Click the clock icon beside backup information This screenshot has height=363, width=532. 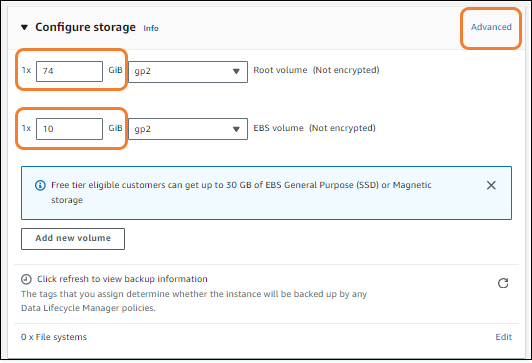coord(26,279)
